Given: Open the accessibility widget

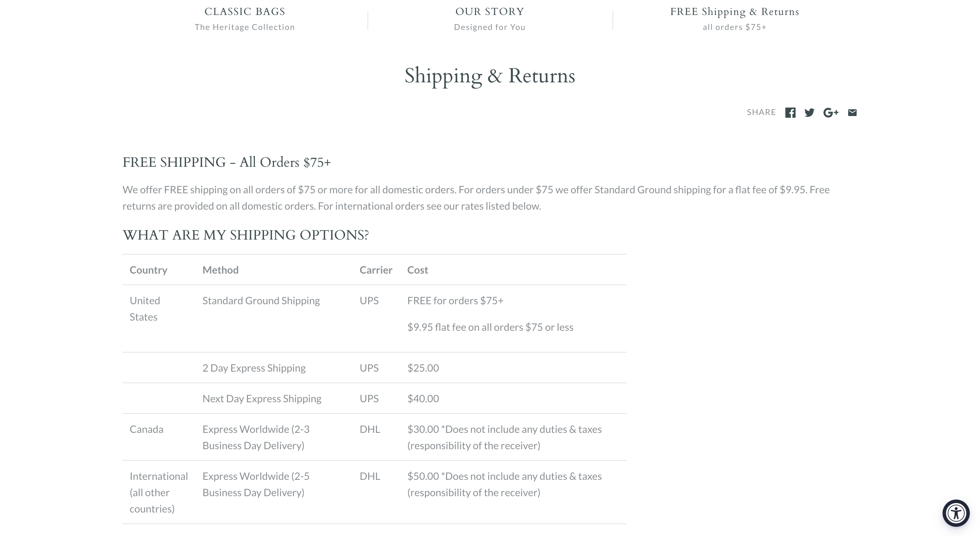Looking at the screenshot, I should 955,513.
